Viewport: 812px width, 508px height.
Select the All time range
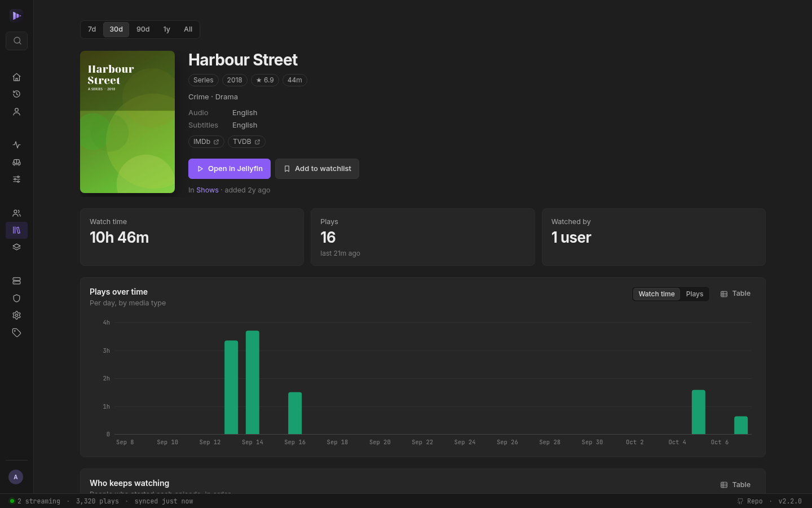pyautogui.click(x=188, y=29)
